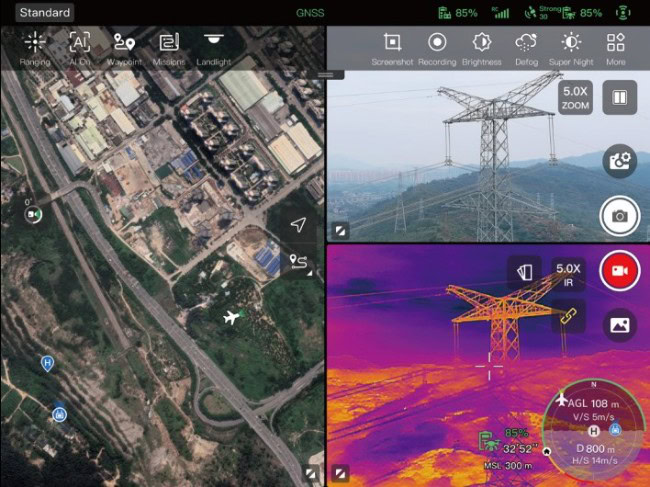This screenshot has width=650, height=487.
Task: Check drone battery 85% in top bar
Action: click(582, 13)
